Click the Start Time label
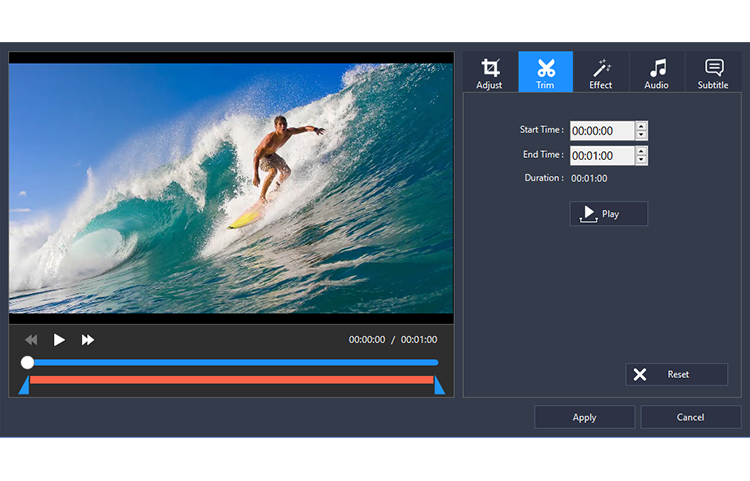Viewport: 750px width, 481px height. click(541, 130)
